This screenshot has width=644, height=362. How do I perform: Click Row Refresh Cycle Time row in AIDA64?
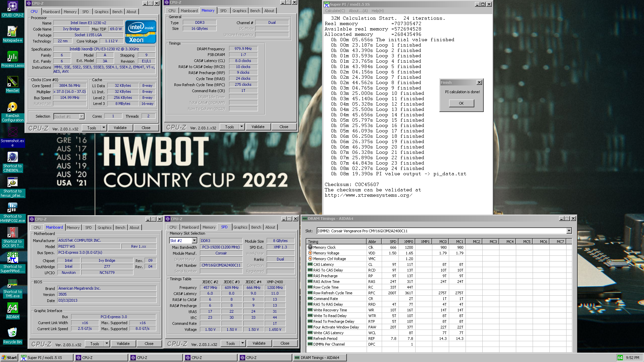439,293
